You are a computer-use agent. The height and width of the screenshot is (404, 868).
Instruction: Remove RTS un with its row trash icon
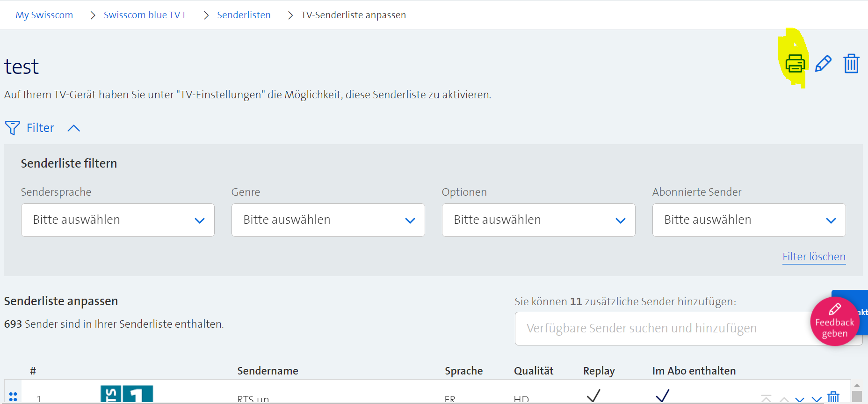pos(833,397)
